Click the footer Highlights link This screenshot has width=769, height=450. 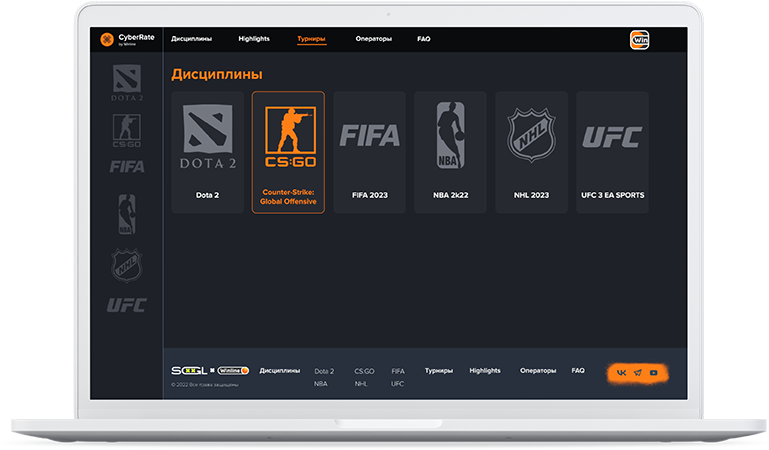485,371
